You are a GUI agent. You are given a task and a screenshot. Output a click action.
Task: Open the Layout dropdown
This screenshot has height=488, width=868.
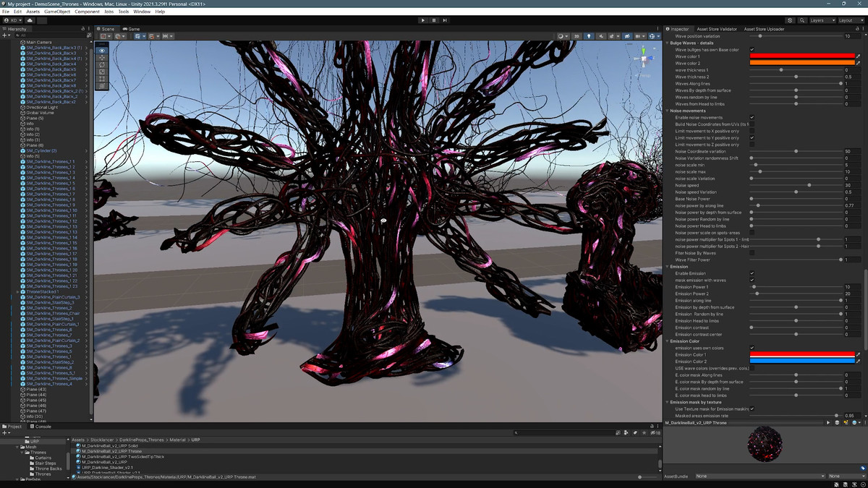pos(851,20)
